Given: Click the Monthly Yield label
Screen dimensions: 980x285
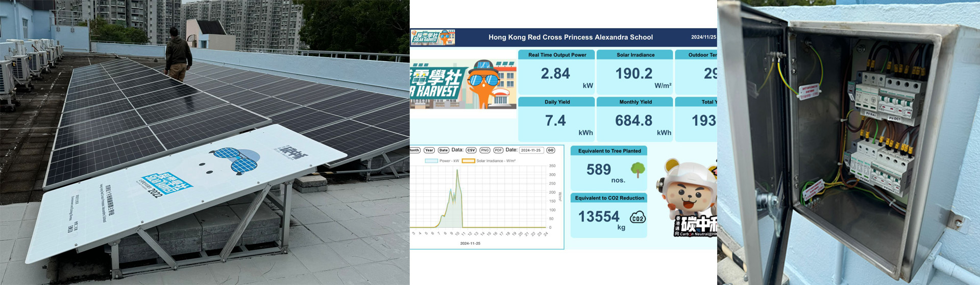Looking at the screenshot, I should [635, 102].
